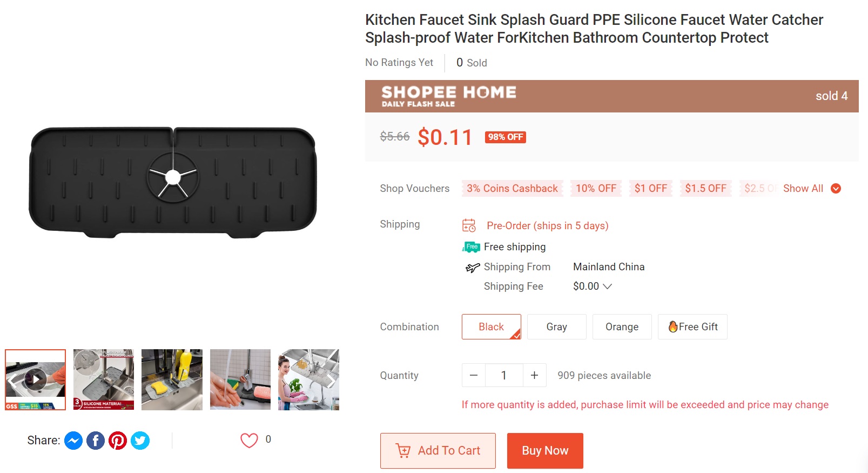Select the Orange color option

pos(622,327)
